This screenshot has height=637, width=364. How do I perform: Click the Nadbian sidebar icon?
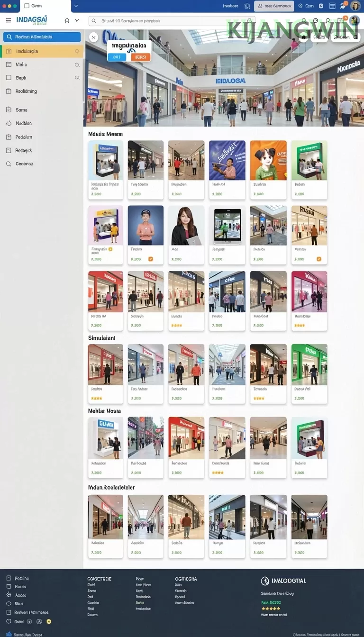8,123
